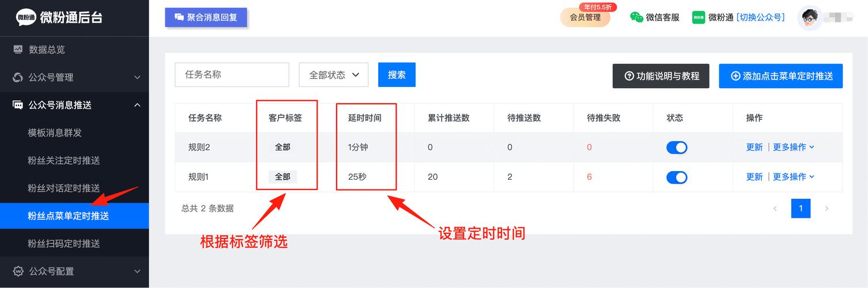This screenshot has width=868, height=288.
Task: Click the 年付5.5折 badge
Action: pos(598,7)
